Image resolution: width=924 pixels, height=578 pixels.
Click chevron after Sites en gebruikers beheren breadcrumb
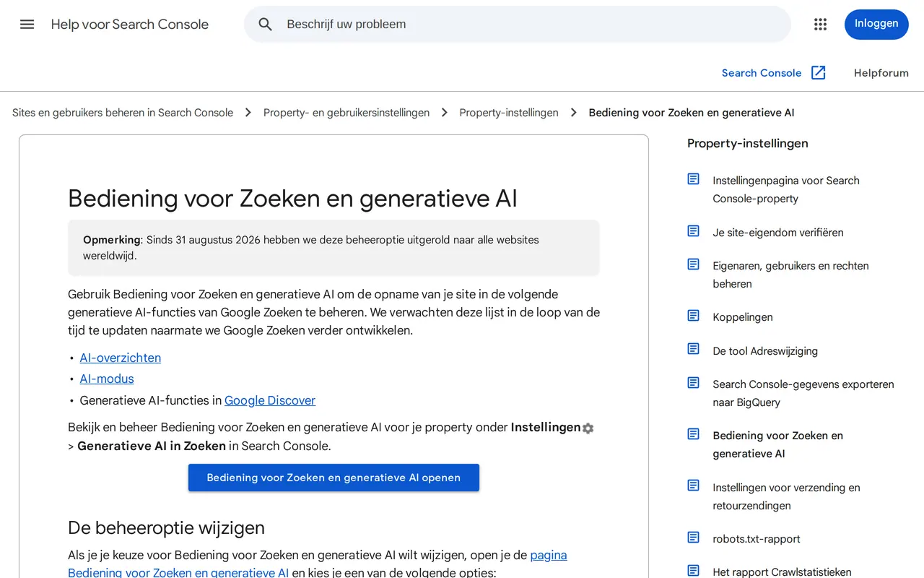click(248, 113)
